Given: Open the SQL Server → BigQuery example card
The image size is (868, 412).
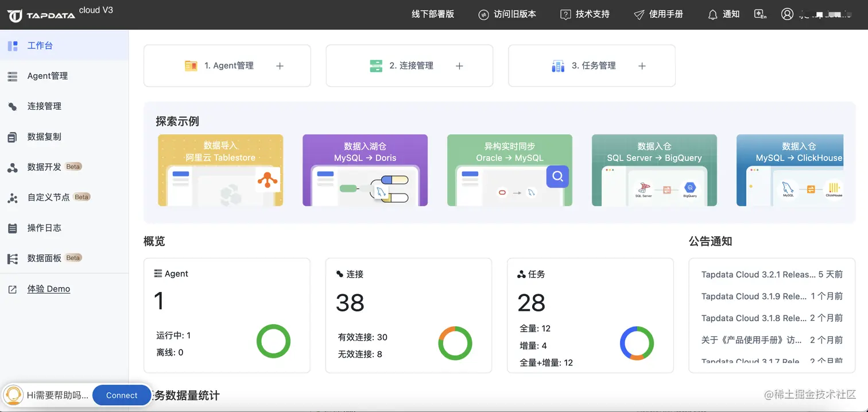Looking at the screenshot, I should click(x=654, y=170).
